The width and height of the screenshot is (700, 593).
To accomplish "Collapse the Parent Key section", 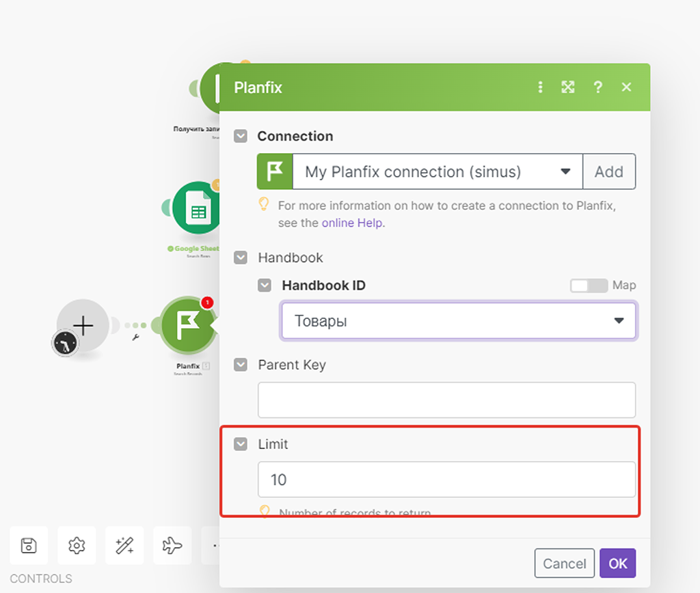I will 241,365.
